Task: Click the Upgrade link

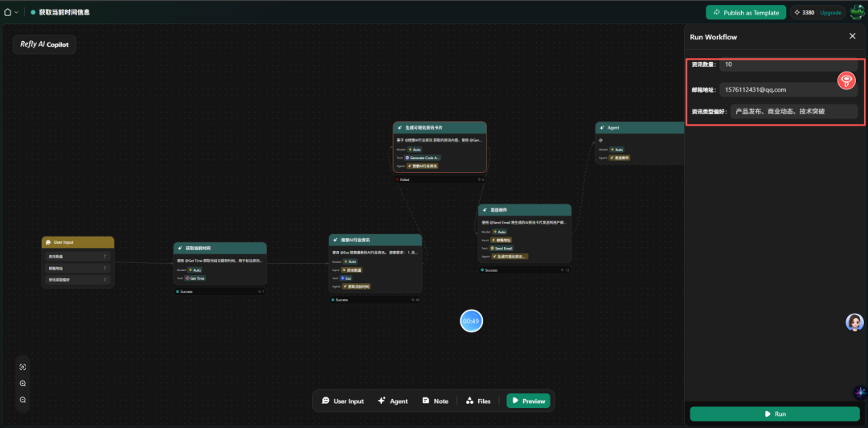Action: click(830, 12)
